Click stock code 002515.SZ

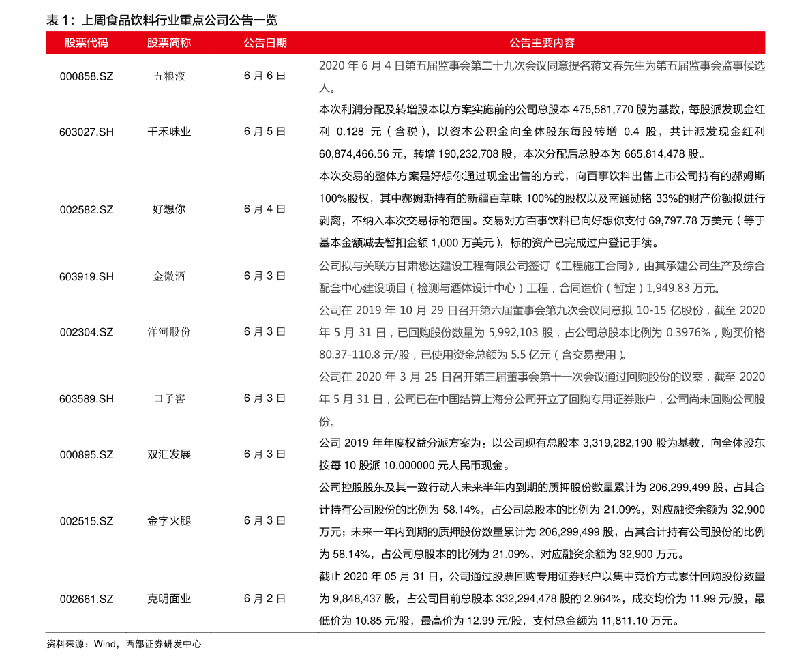[x=87, y=521]
